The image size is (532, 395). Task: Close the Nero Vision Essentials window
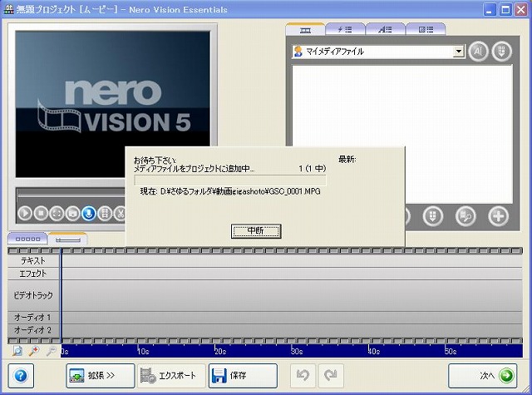[521, 9]
